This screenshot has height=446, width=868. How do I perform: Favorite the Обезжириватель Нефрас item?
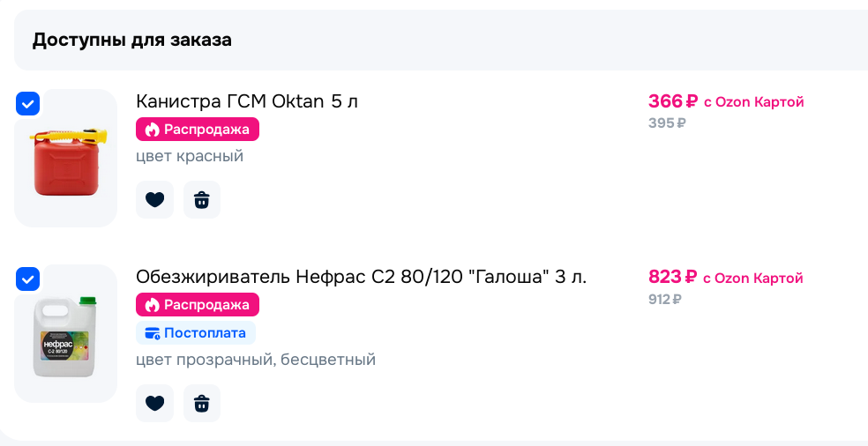click(x=154, y=404)
